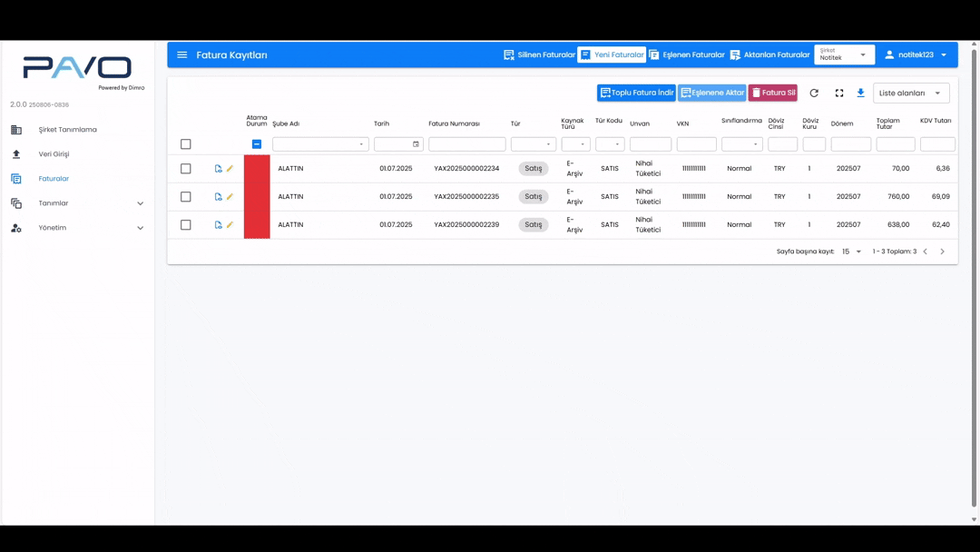Image resolution: width=980 pixels, height=552 pixels.
Task: Open invoice document icon for first row
Action: coord(219,169)
